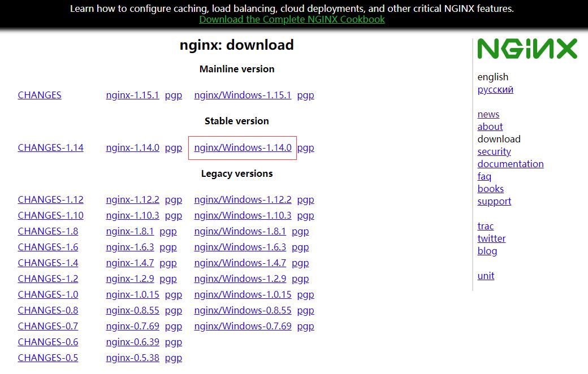
Task: Download nginx-0.8.55 source
Action: pos(132,310)
